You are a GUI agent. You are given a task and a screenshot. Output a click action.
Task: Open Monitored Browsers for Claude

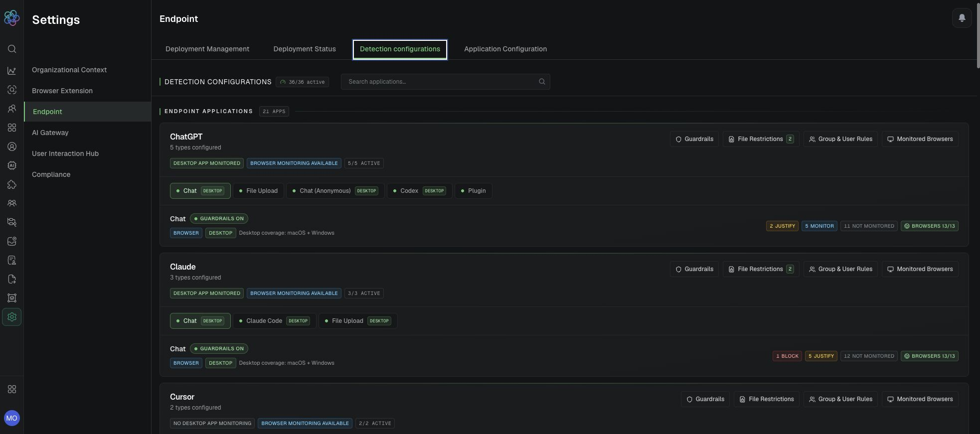click(x=920, y=269)
